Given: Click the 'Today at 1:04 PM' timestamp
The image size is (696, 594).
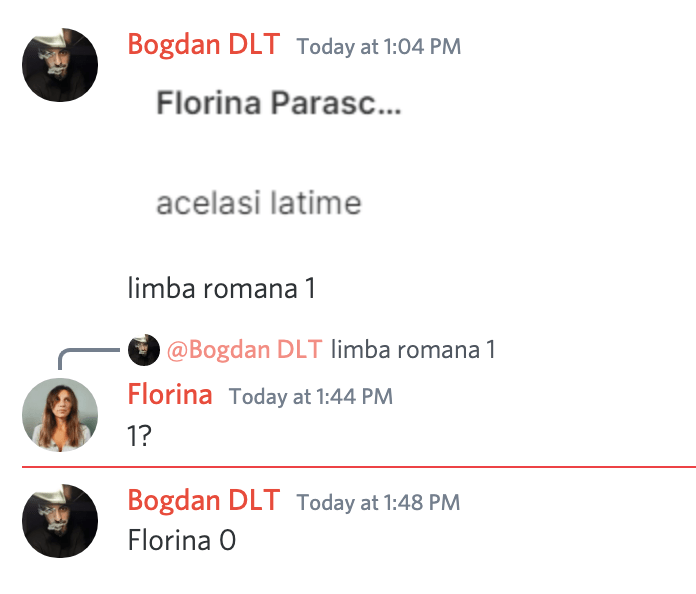Looking at the screenshot, I should [x=378, y=47].
